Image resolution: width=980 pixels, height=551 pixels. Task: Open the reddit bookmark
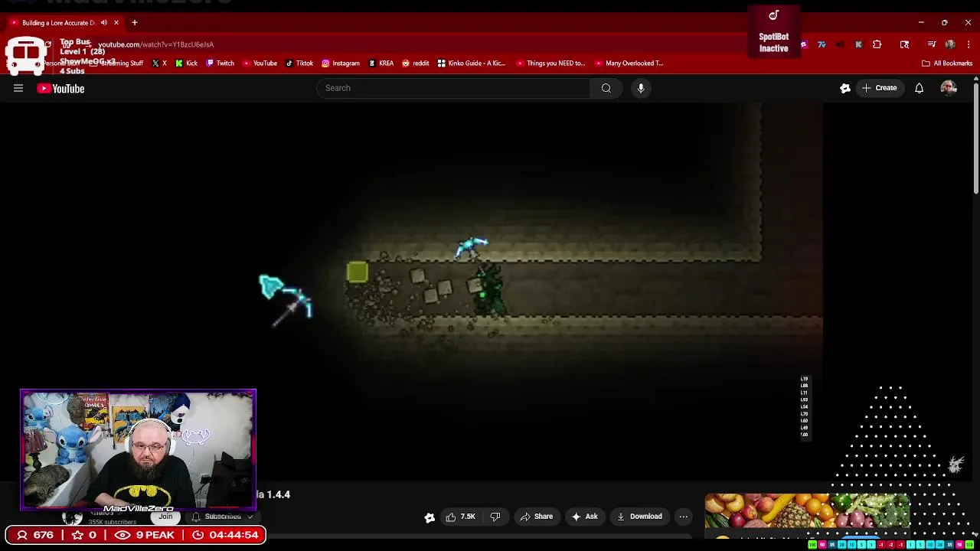(416, 64)
